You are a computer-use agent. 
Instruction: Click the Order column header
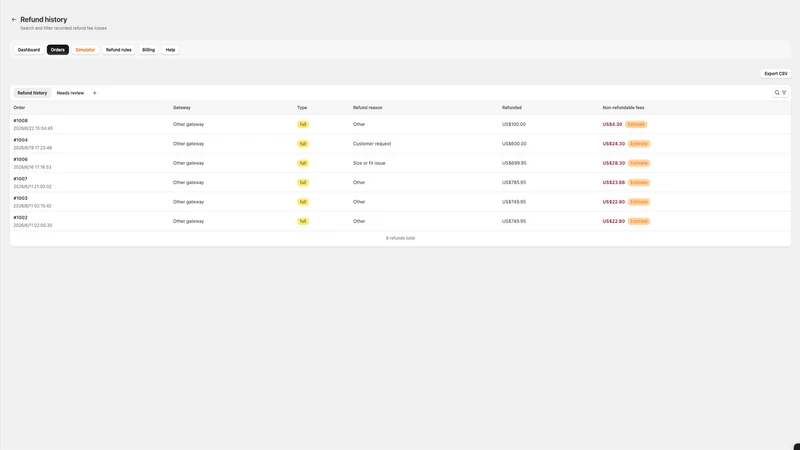click(19, 108)
